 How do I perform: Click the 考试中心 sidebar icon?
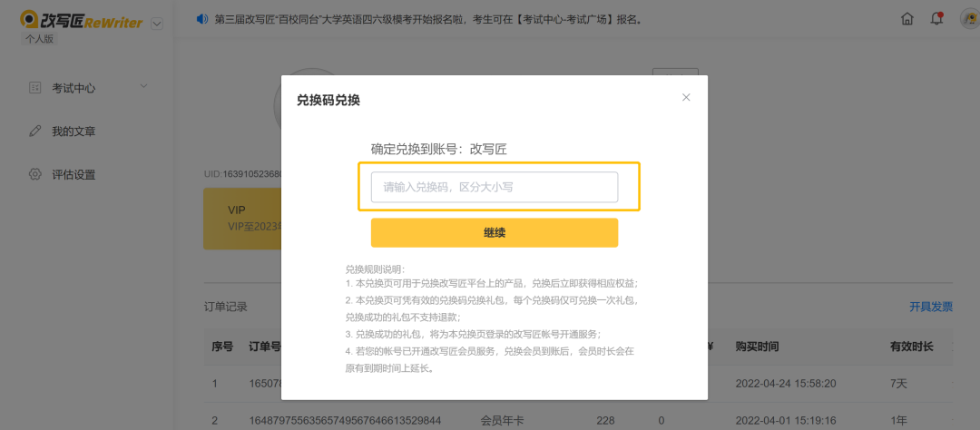click(x=35, y=88)
